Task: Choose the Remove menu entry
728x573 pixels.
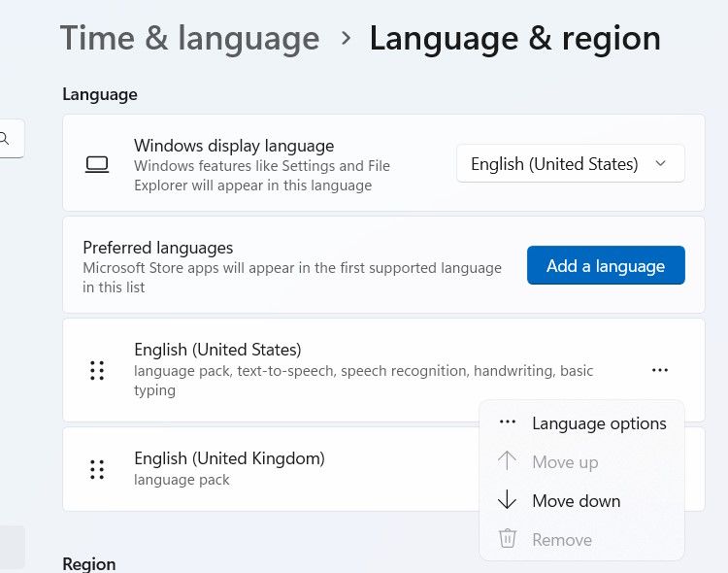Action: 561,540
